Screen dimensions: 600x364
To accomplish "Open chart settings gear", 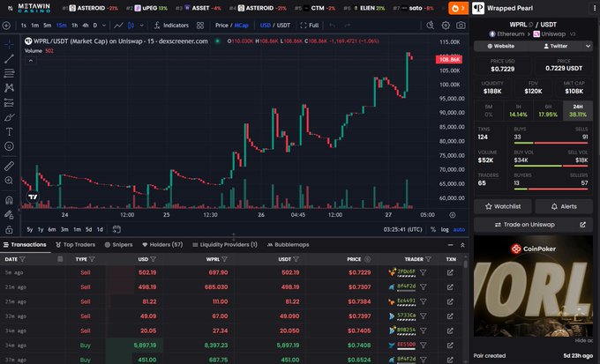I will point(446,26).
